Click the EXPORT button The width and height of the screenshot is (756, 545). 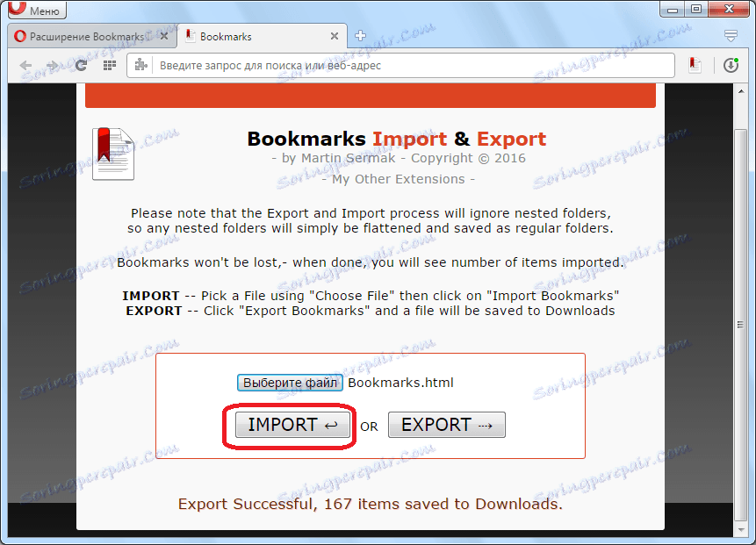pyautogui.click(x=446, y=425)
